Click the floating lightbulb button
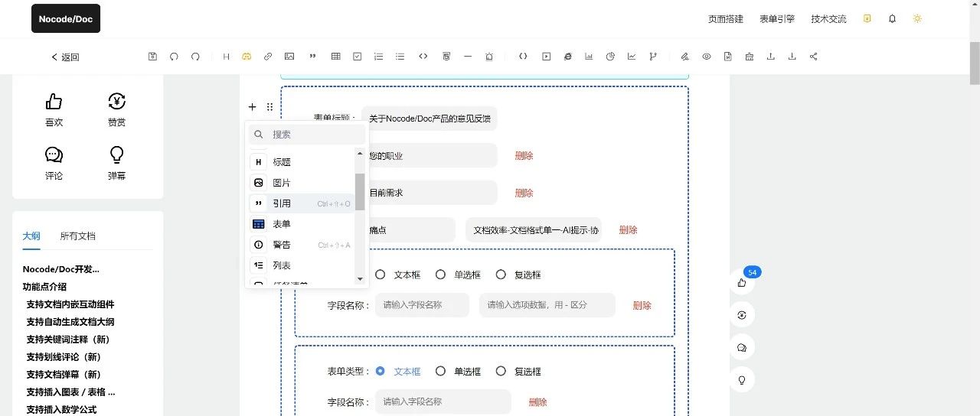Screen dimensions: 980x416 click(742, 379)
